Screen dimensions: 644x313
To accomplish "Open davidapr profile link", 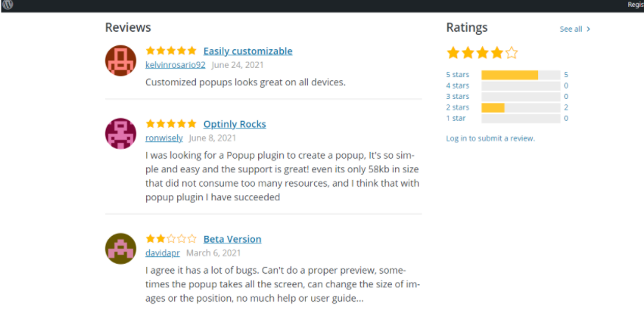I will [x=163, y=253].
